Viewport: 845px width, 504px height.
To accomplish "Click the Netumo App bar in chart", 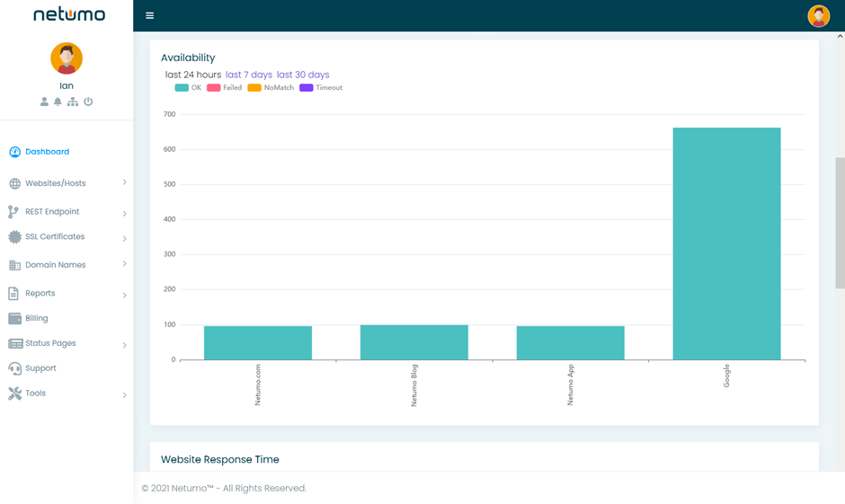I will (x=570, y=343).
